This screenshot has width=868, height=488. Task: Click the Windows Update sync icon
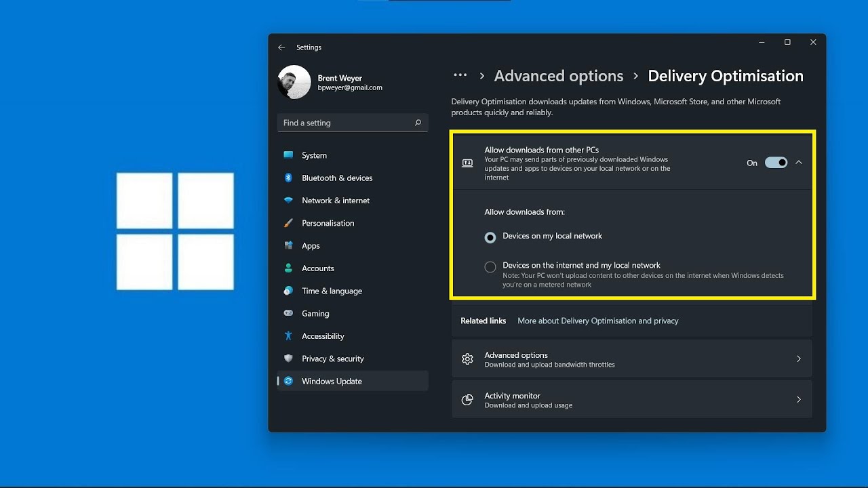288,381
